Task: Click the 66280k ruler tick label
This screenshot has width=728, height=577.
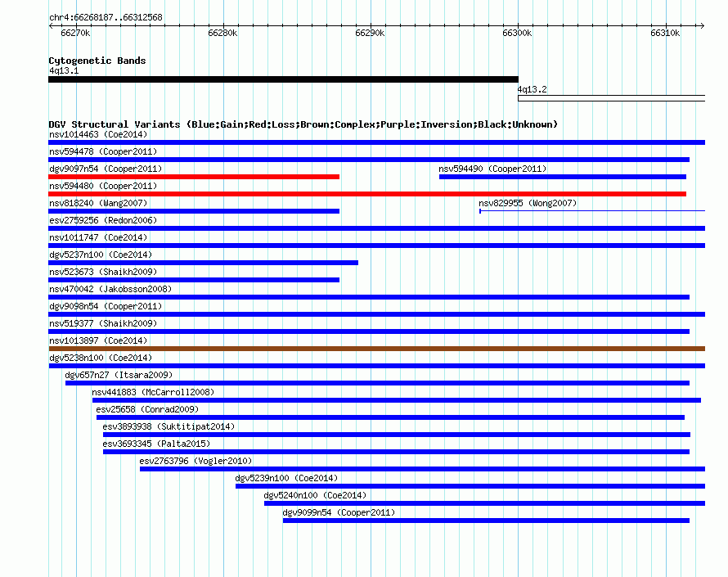Action: pos(222,33)
